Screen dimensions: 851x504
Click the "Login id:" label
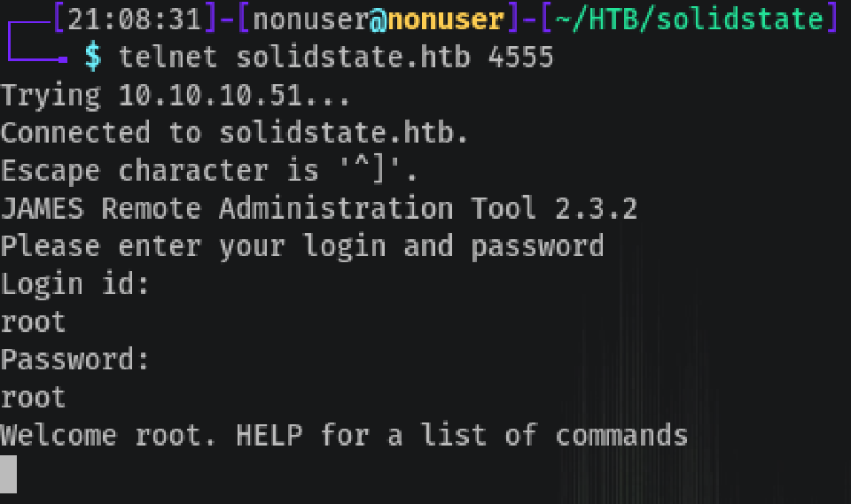point(74,284)
